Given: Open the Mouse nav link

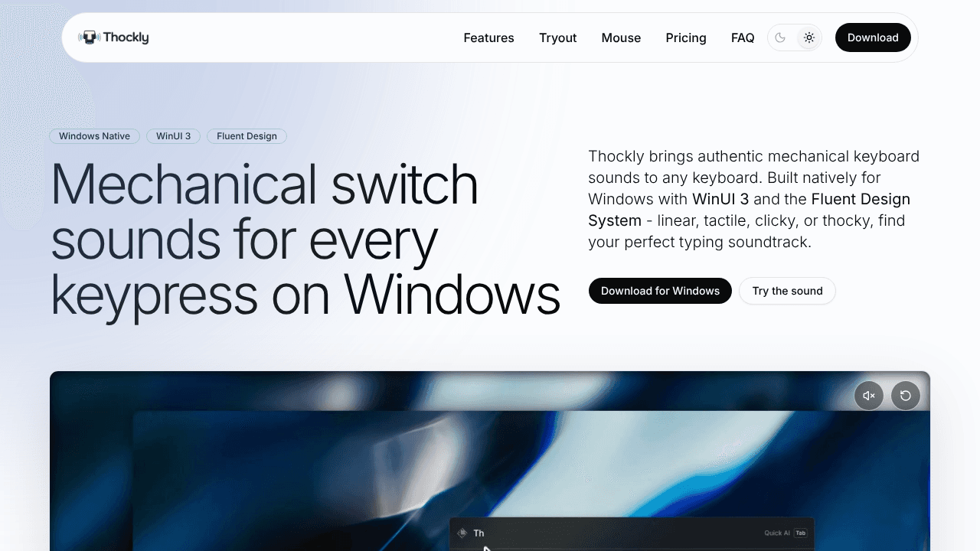Looking at the screenshot, I should coord(621,37).
